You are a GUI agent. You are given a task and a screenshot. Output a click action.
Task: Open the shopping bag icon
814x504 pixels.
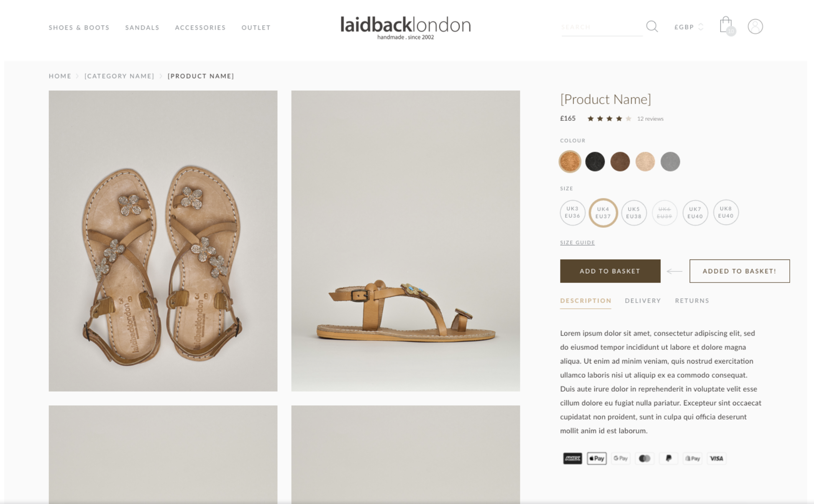tap(727, 26)
